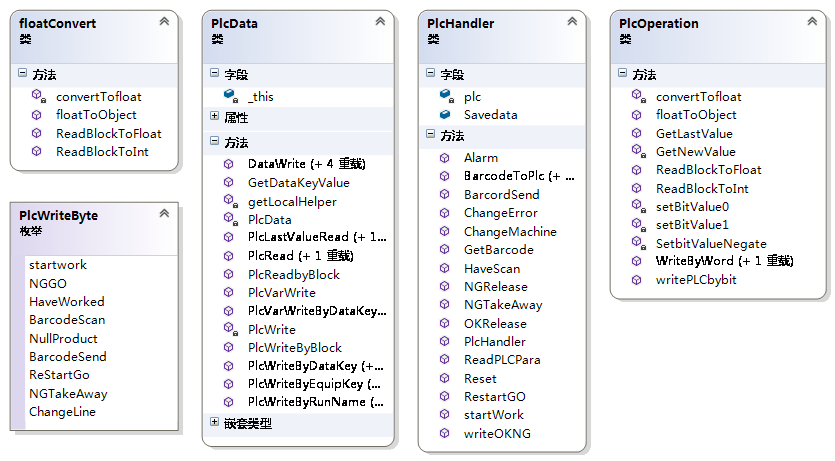This screenshot has height=461, width=835.
Task: Select the PlcWriteByte enum title
Action: (x=58, y=215)
